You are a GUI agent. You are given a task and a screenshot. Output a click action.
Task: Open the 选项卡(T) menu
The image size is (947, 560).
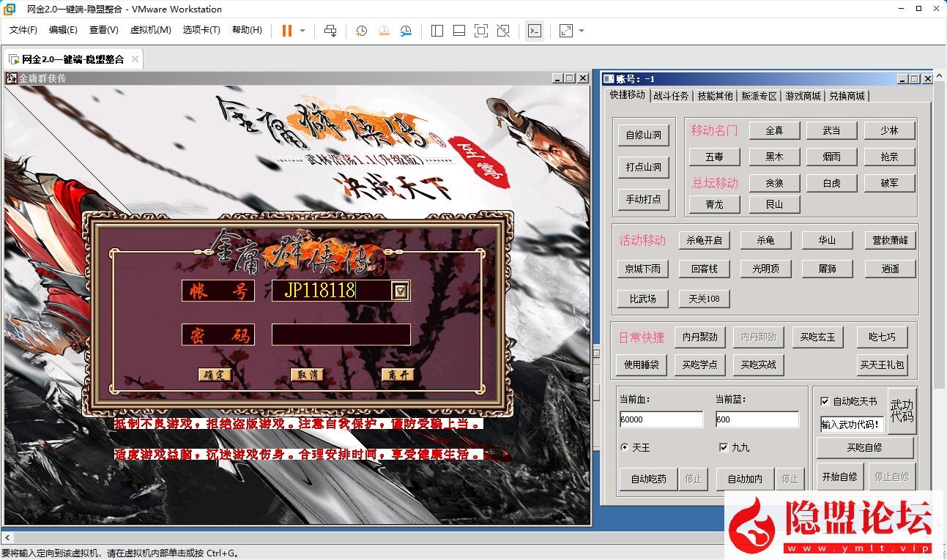click(x=201, y=30)
